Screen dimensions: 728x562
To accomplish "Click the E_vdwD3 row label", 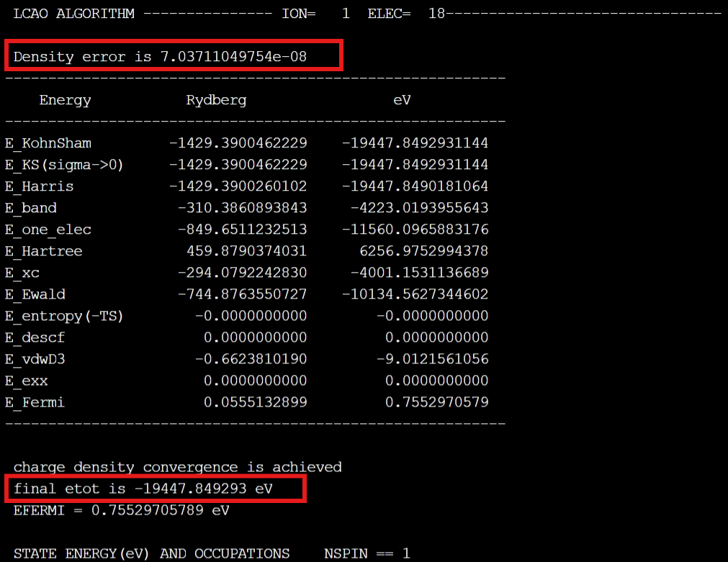I will (35, 359).
